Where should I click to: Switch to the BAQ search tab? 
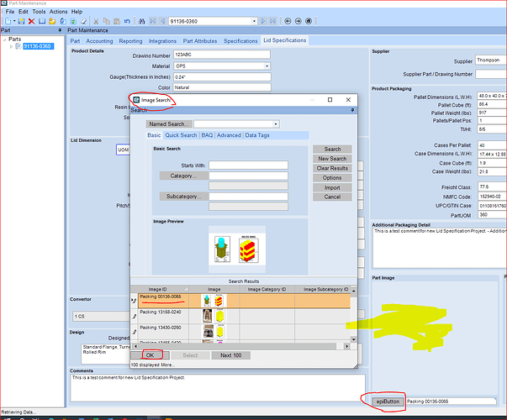(x=207, y=135)
